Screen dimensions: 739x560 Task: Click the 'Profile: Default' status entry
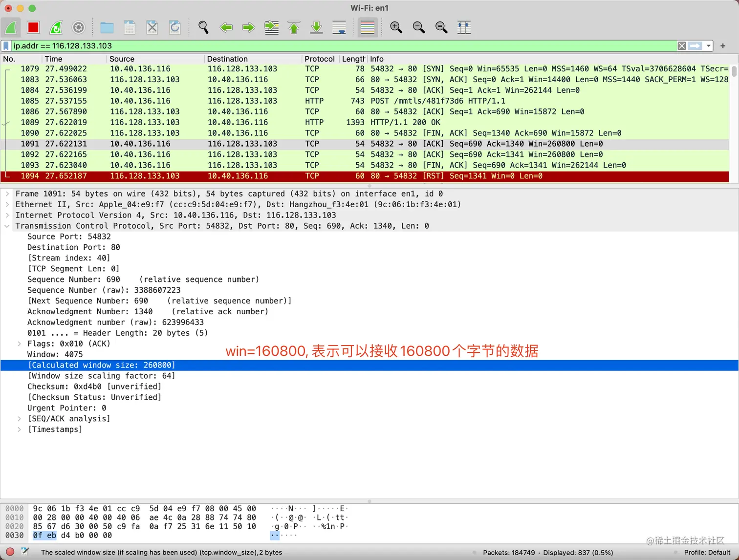pyautogui.click(x=707, y=553)
